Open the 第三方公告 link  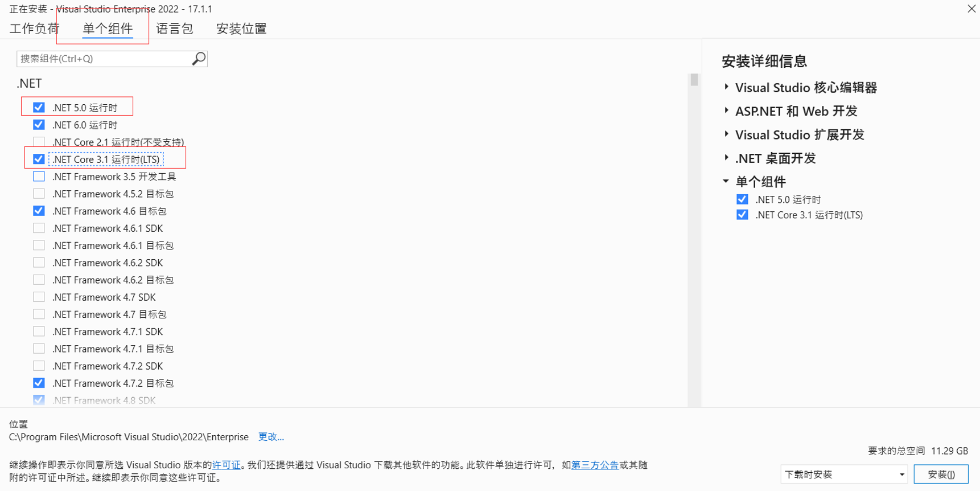click(x=595, y=465)
